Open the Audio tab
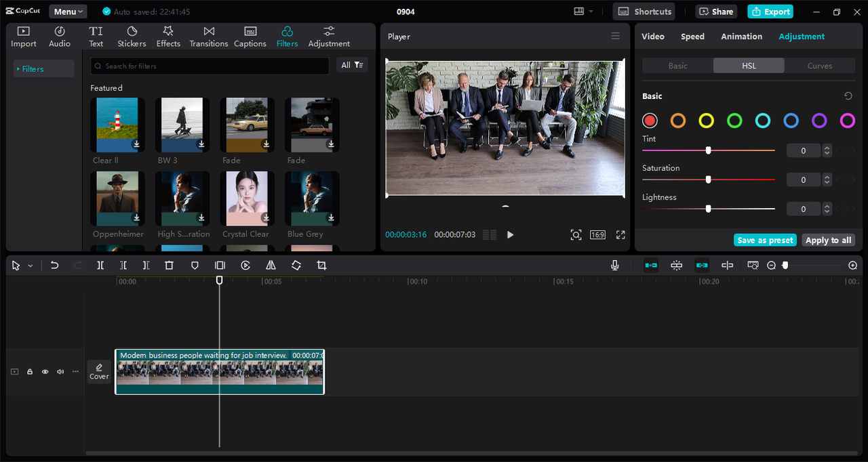This screenshot has width=868, height=462. (60, 37)
